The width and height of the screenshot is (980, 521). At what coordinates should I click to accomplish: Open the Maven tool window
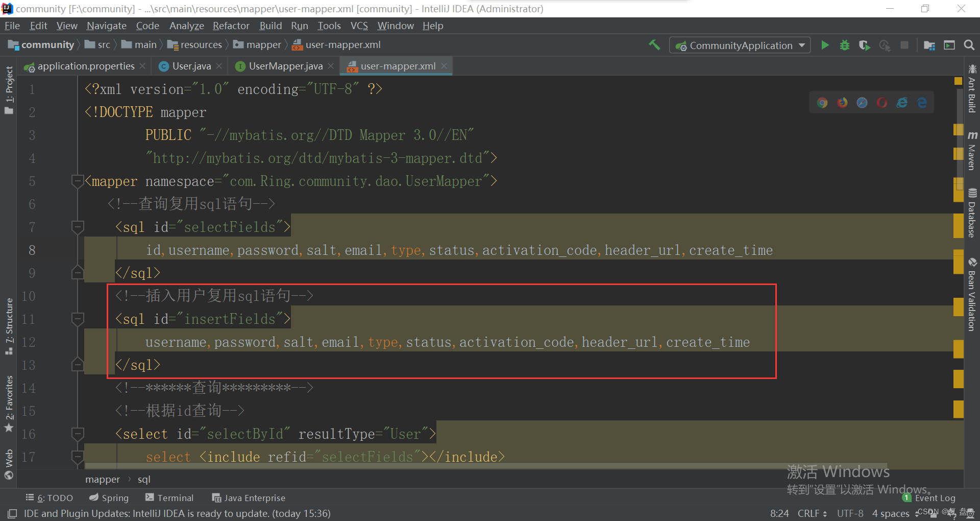click(x=972, y=150)
